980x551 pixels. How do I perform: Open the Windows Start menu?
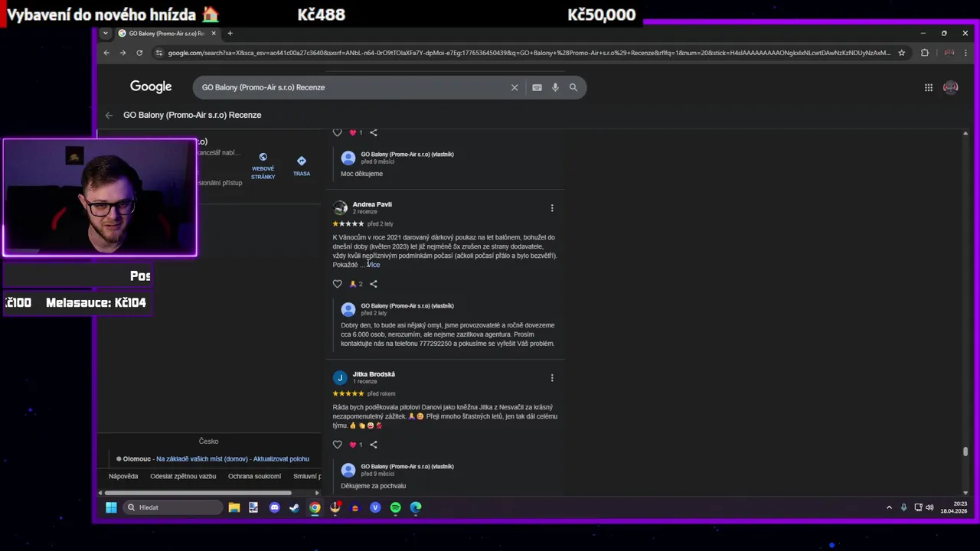(x=111, y=507)
